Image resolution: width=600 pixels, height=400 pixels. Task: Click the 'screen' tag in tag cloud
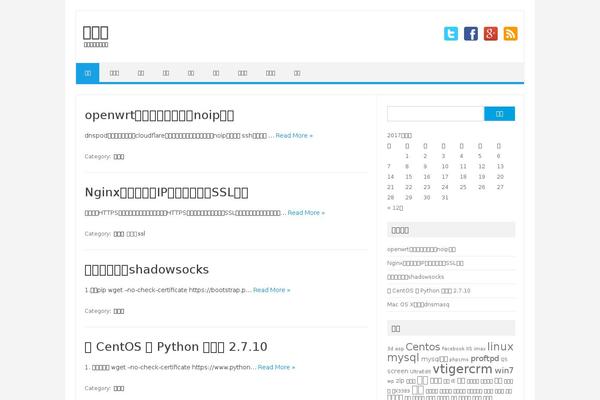(x=398, y=371)
